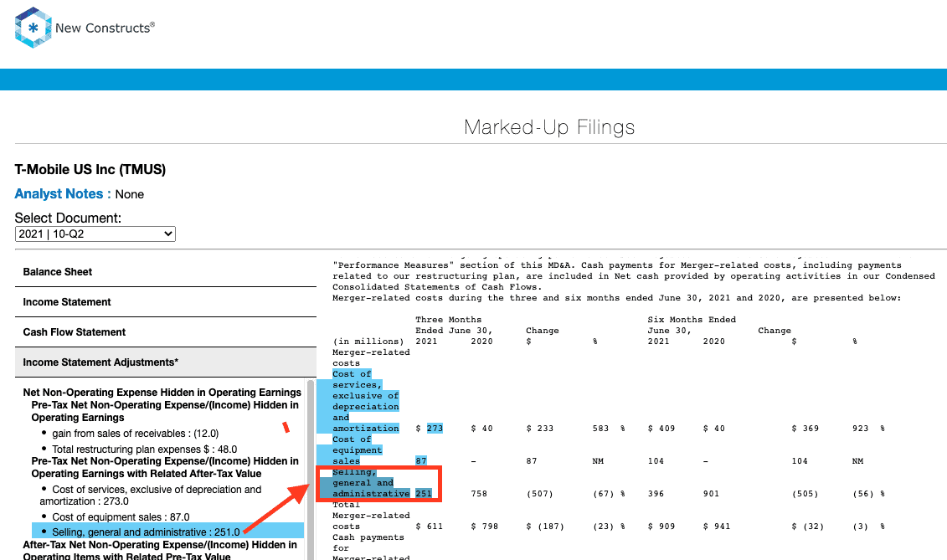Click the 'Six Months Ended June 30,' column header
The height and width of the screenshot is (560, 947).
692,325
